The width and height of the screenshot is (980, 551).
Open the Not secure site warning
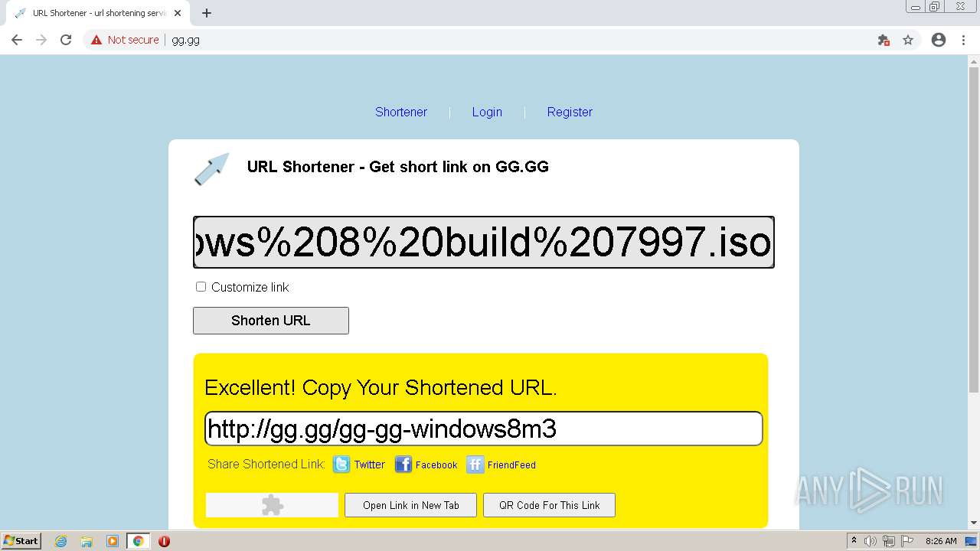pyautogui.click(x=125, y=40)
